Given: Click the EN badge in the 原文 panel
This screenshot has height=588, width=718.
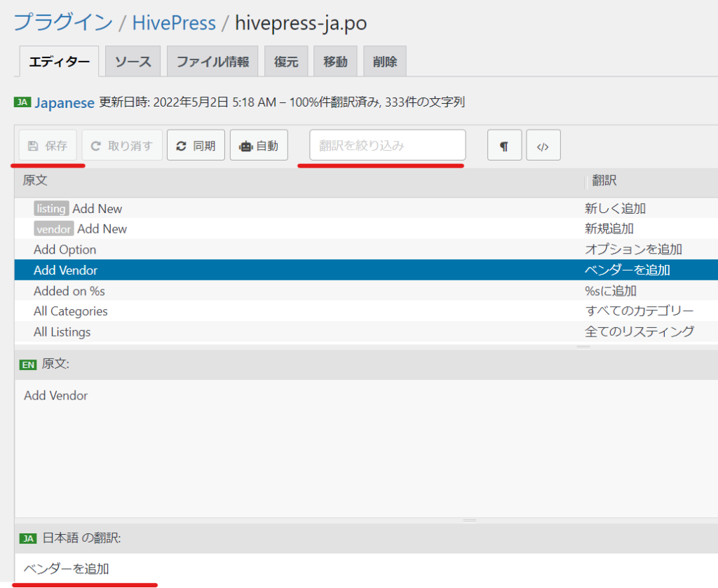Looking at the screenshot, I should point(27,364).
